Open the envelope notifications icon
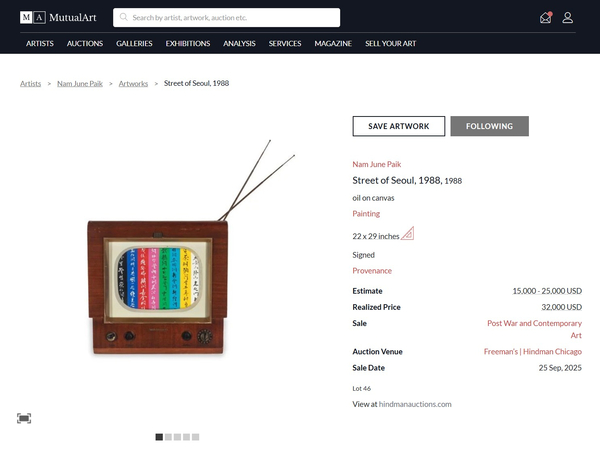This screenshot has height=451, width=600. (546, 18)
